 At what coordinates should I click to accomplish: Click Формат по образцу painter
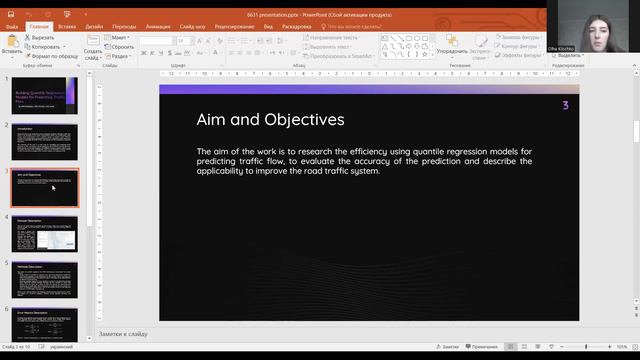(x=51, y=56)
